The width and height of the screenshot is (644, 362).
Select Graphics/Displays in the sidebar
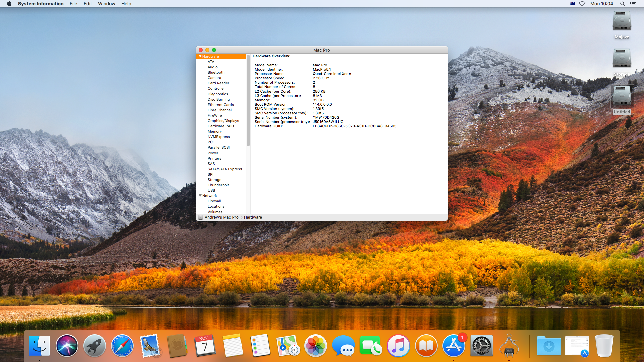coord(223,121)
